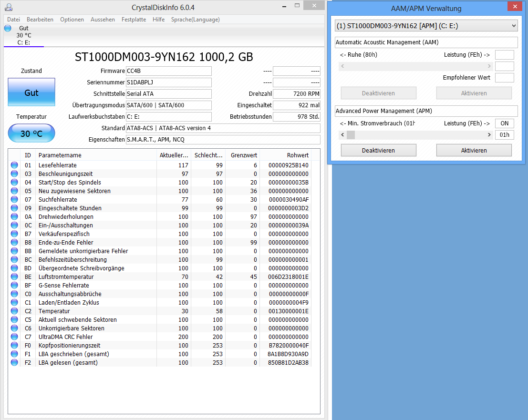This screenshot has height=420, width=528.
Task: Click drive tab showing Gut 30 °C C: E:
Action: pos(23,35)
